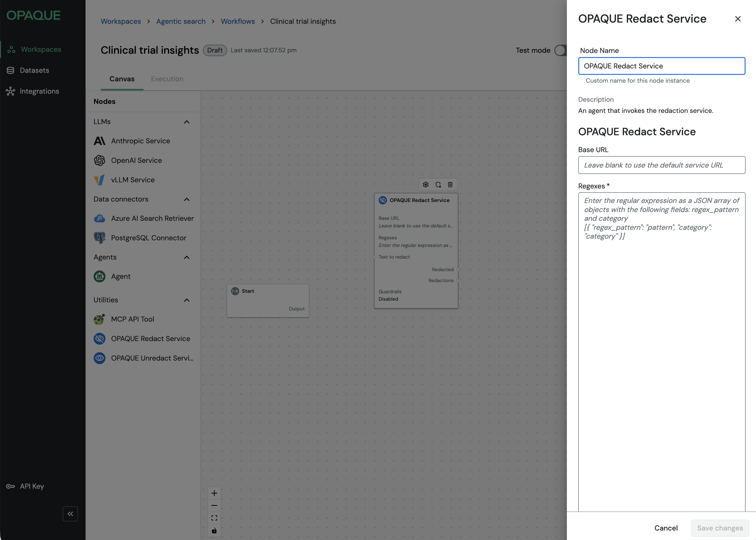Viewport: 756px width, 540px height.
Task: Click the canvas zoom in plus icon
Action: pyautogui.click(x=214, y=493)
